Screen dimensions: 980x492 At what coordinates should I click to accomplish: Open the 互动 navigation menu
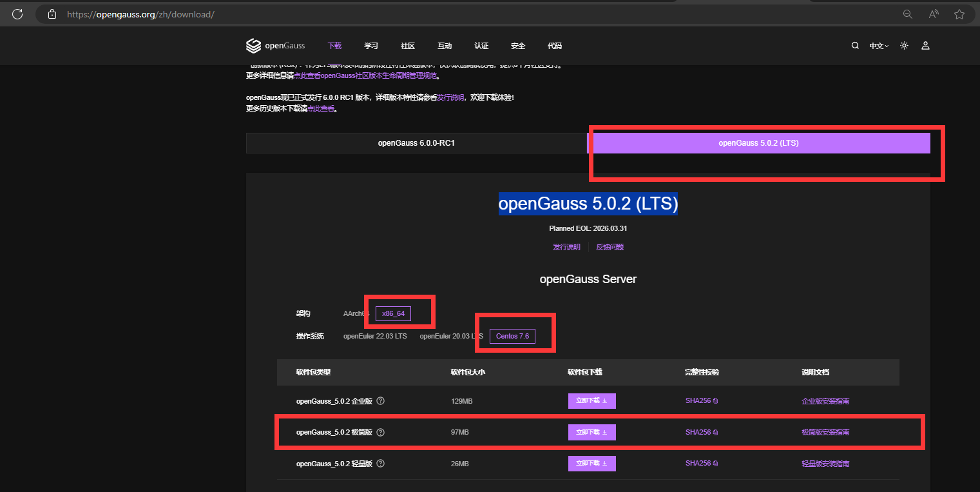[x=445, y=46]
